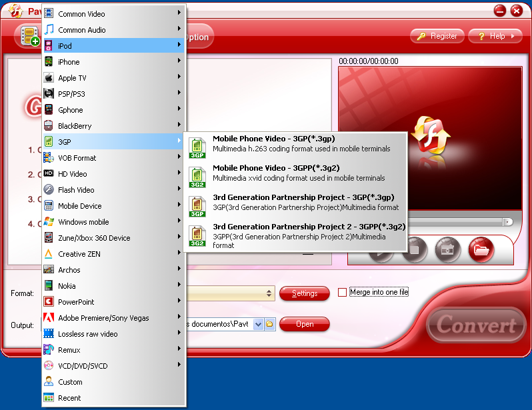532x410 pixels.
Task: Click the Register button
Action: 437,36
